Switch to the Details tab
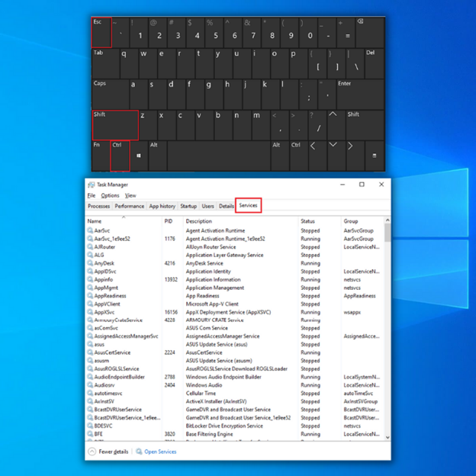Image resolution: width=476 pixels, height=476 pixels. [x=227, y=206]
